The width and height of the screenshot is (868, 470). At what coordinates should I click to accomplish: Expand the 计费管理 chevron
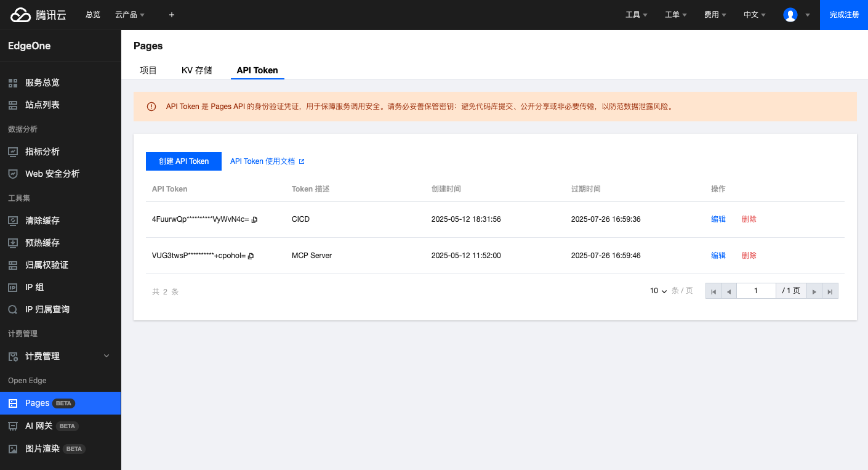[106, 356]
